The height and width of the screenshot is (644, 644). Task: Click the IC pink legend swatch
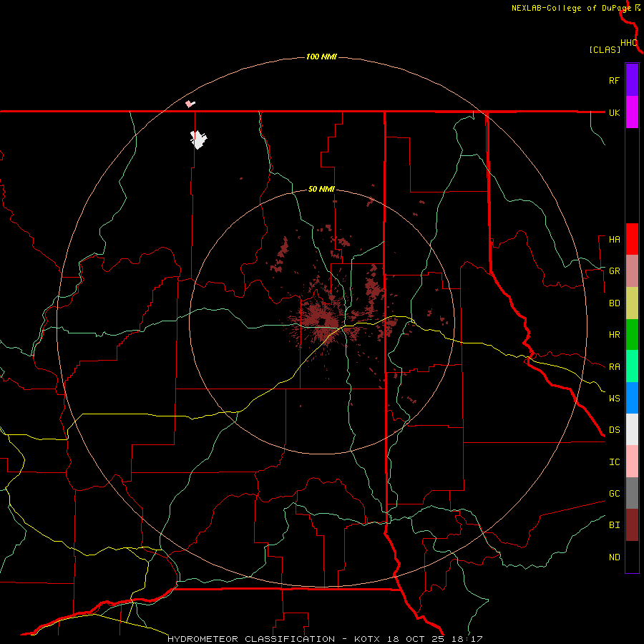click(632, 462)
